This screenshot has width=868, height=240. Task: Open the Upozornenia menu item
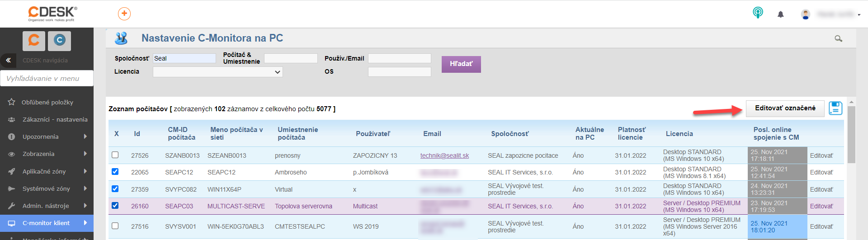pyautogui.click(x=47, y=136)
